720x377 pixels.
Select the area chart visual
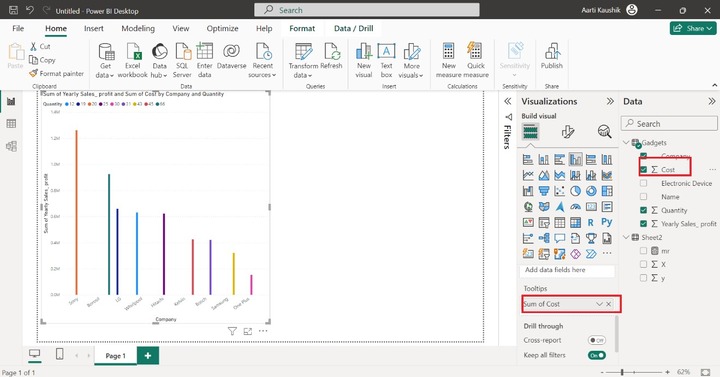point(544,175)
